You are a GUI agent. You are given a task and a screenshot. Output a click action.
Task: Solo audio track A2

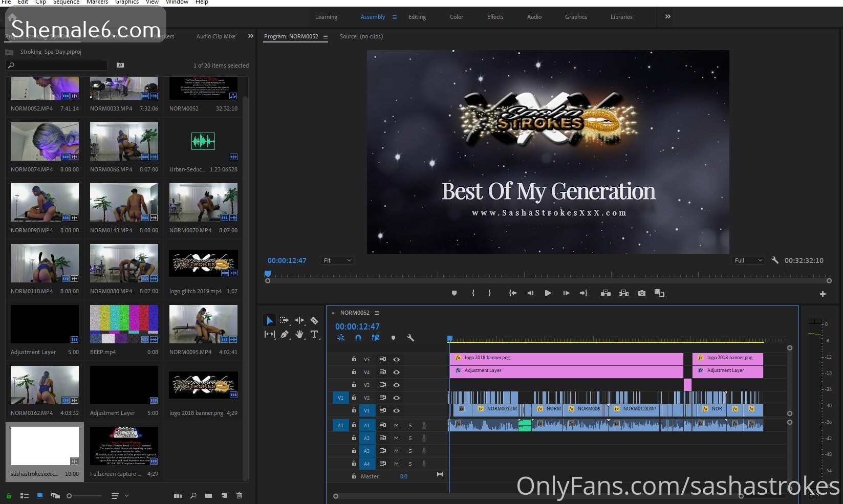pyautogui.click(x=410, y=438)
